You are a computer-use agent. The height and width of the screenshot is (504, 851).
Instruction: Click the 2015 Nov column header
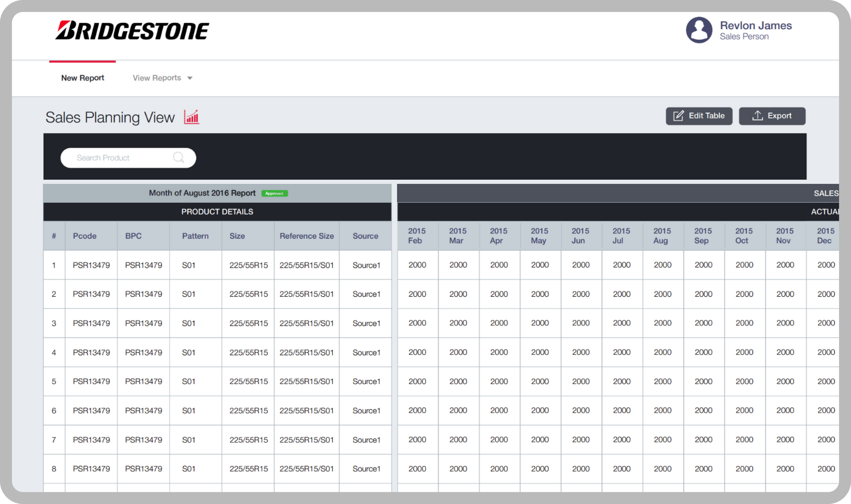point(785,236)
